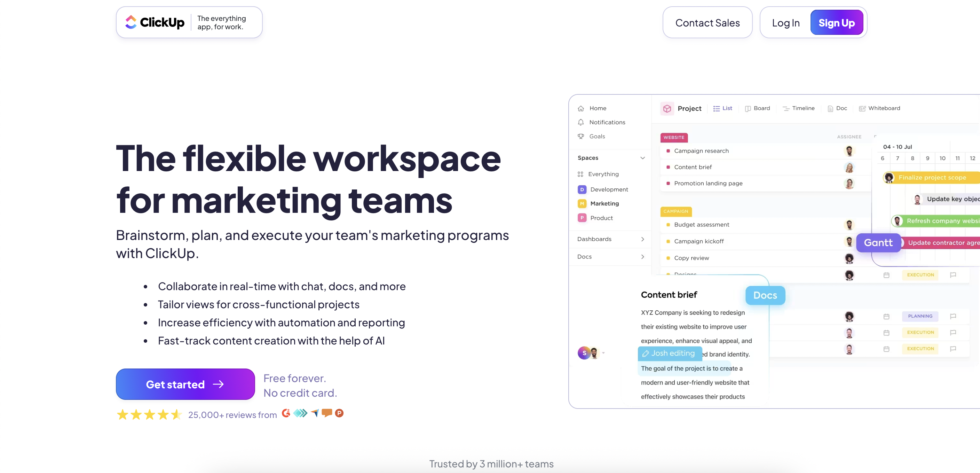Click the Notifications bell icon
The height and width of the screenshot is (473, 980).
click(580, 122)
